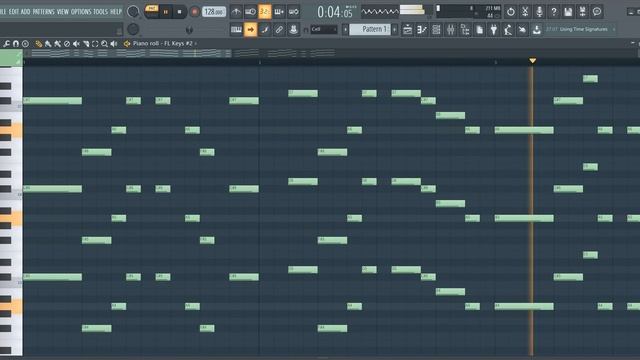Select the Paint brush tool
This screenshot has width=640, height=360.
pos(48,44)
